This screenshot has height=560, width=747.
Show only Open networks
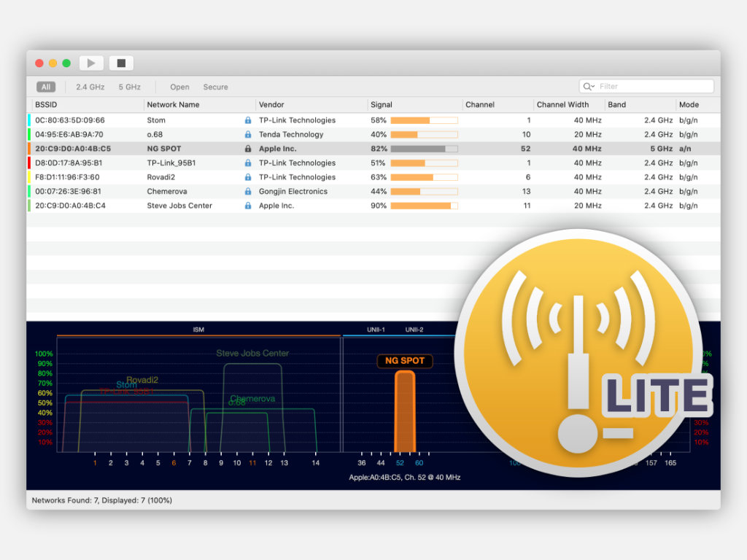point(179,87)
